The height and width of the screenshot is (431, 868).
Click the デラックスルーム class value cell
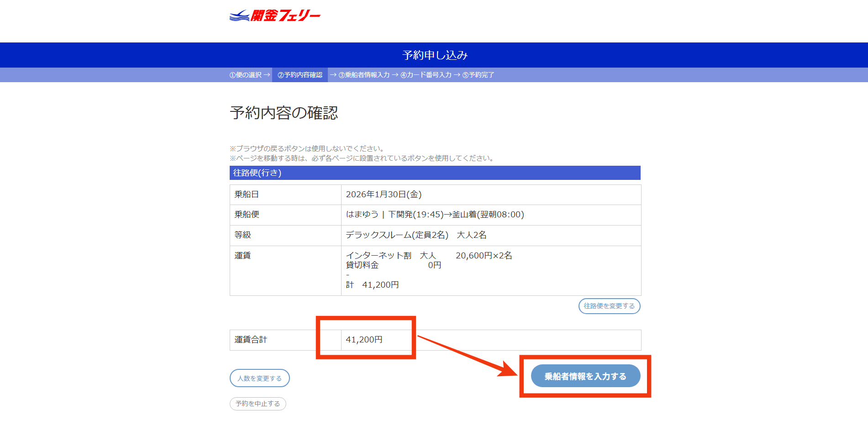point(416,235)
